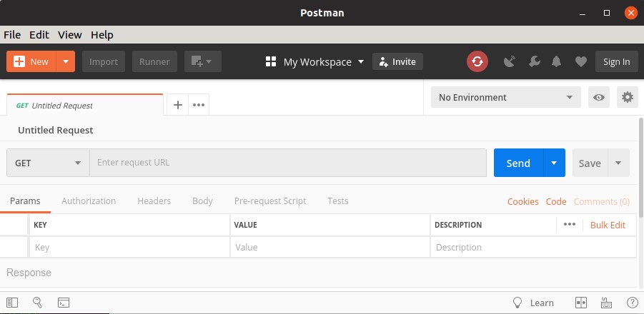
Task: Switch the two-pane layout icon
Action: click(581, 303)
